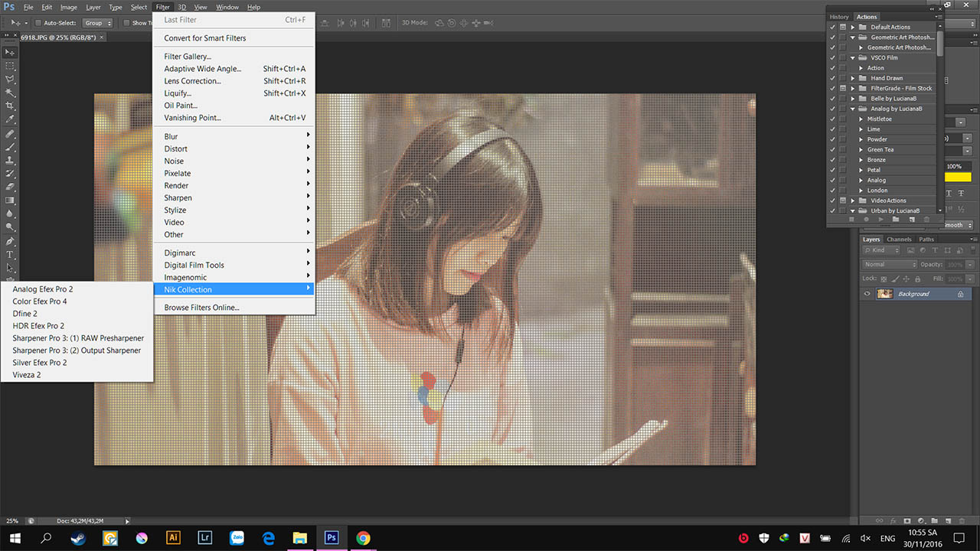Click the lock icon on Background layer
980x551 pixels.
[960, 294]
